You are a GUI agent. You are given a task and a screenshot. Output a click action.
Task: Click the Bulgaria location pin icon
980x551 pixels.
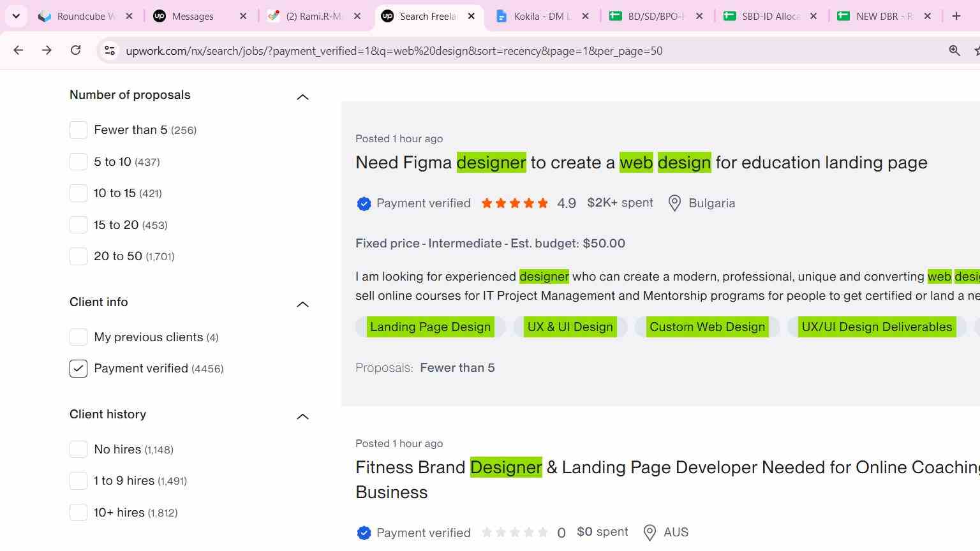pyautogui.click(x=674, y=203)
